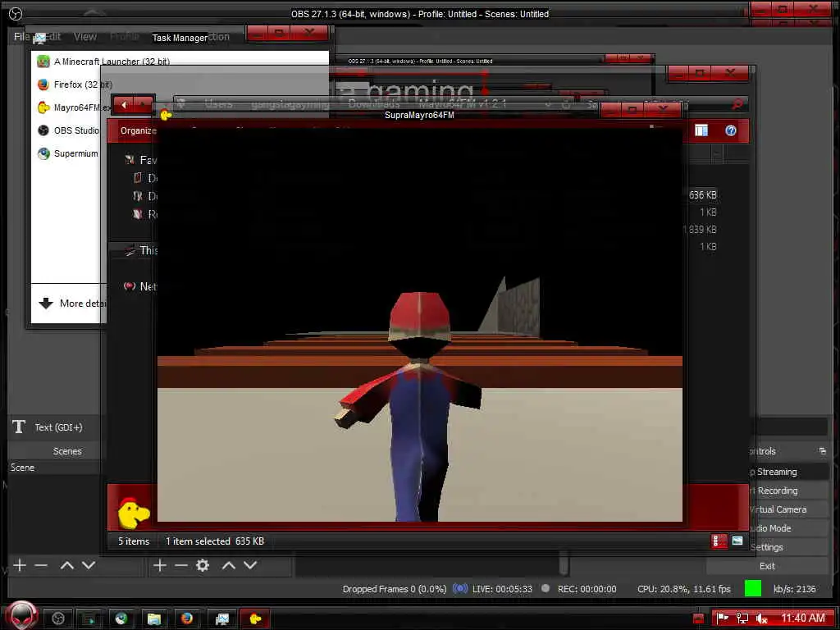This screenshot has height=630, width=840.
Task: Click the Exit button in OBS Controls
Action: click(x=767, y=566)
